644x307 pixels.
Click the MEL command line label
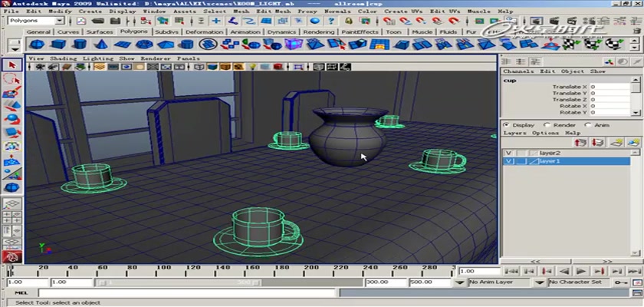tap(21, 292)
